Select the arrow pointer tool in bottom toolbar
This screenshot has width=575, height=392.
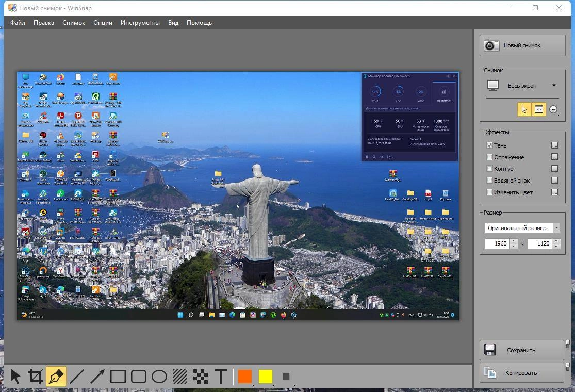[15, 377]
